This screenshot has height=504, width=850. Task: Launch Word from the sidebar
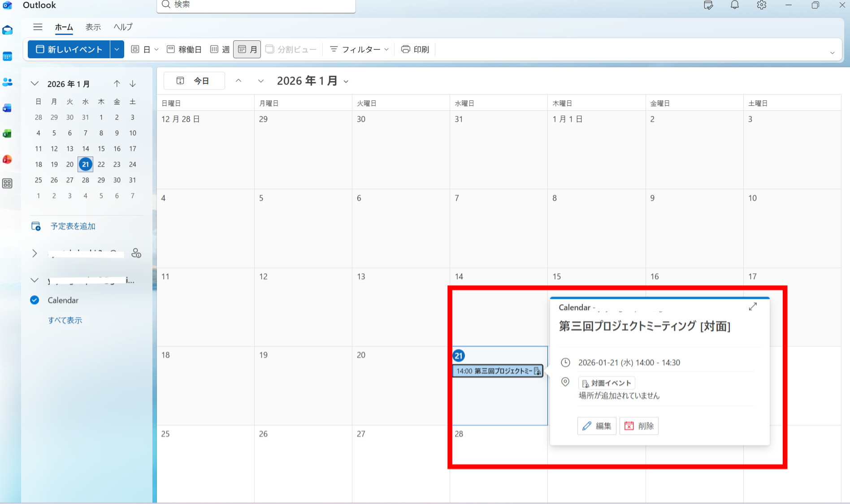(x=7, y=108)
